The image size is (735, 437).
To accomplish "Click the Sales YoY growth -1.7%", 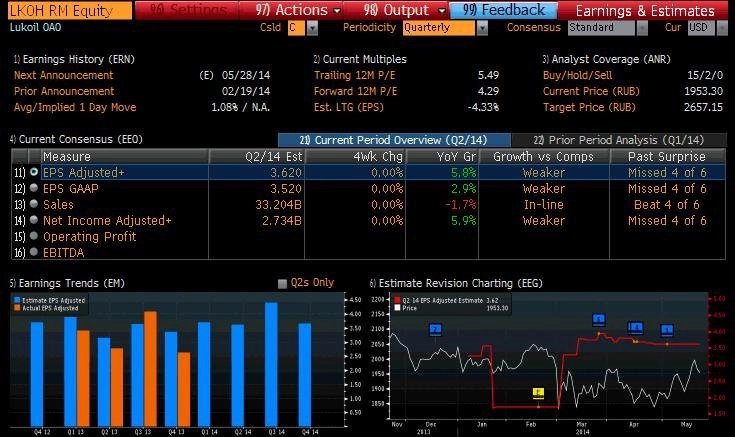I will (460, 204).
